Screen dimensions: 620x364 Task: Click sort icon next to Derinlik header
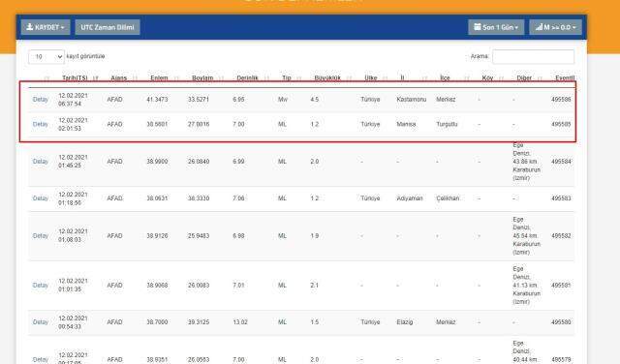pos(266,78)
